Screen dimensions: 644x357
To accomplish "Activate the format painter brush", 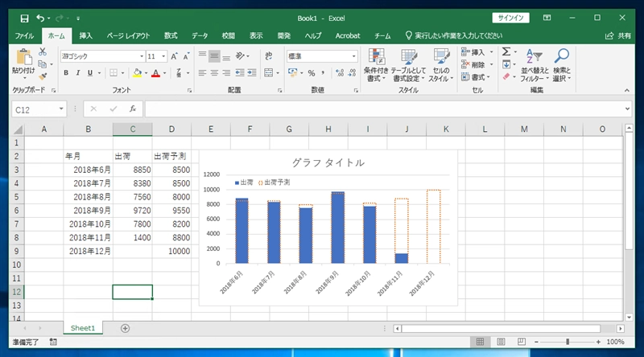I will pyautogui.click(x=43, y=76).
